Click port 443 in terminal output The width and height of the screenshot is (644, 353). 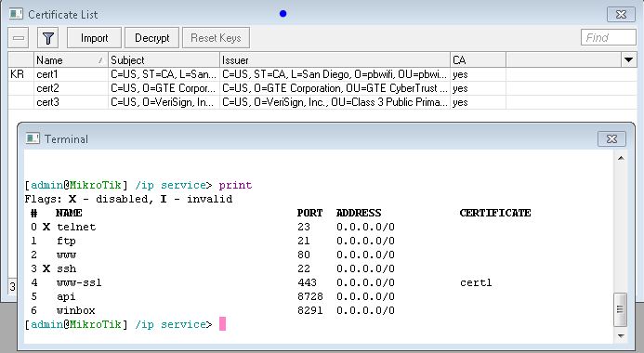click(x=307, y=282)
